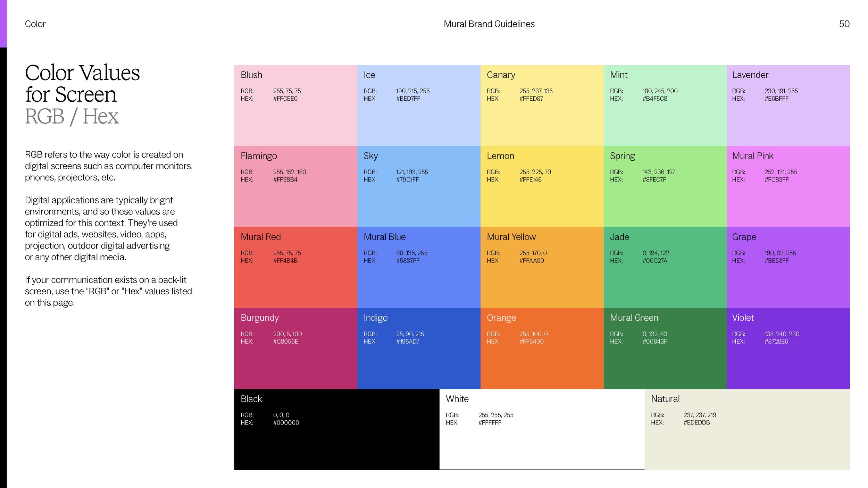Select the Natural color swatch
The height and width of the screenshot is (488, 868).
[x=747, y=429]
